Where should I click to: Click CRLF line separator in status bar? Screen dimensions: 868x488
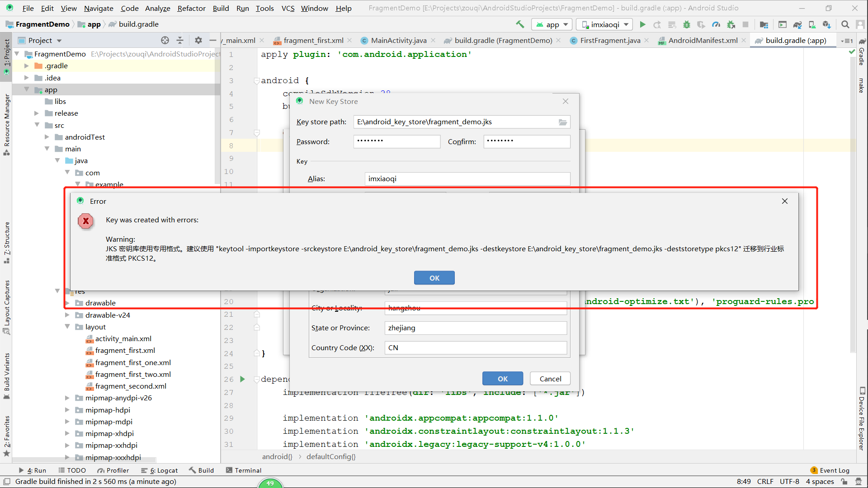click(765, 482)
